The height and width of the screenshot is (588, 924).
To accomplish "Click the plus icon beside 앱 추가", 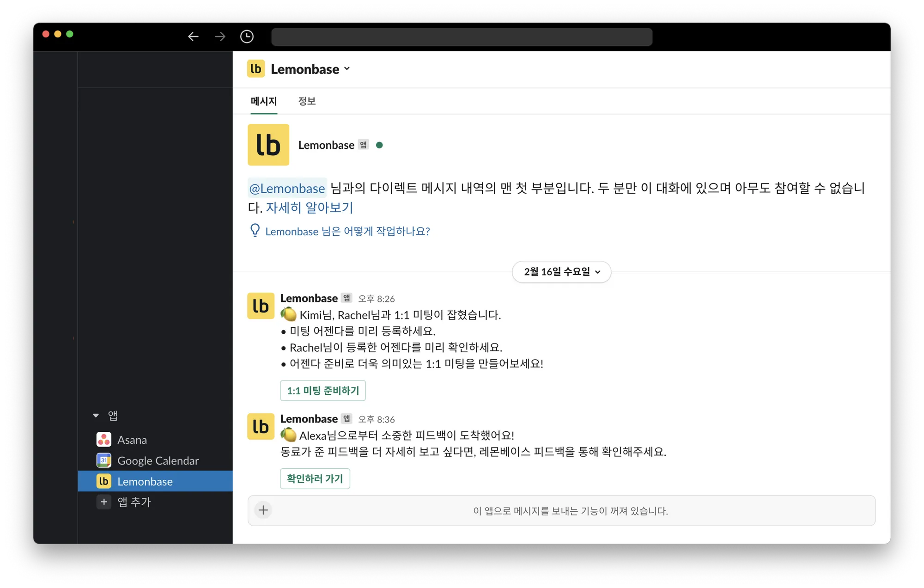I will pos(104,502).
